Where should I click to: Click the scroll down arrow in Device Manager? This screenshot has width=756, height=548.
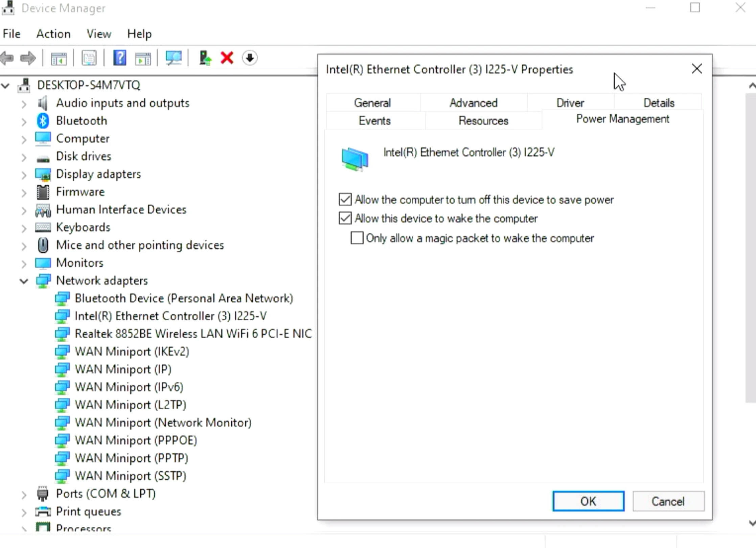click(x=752, y=523)
